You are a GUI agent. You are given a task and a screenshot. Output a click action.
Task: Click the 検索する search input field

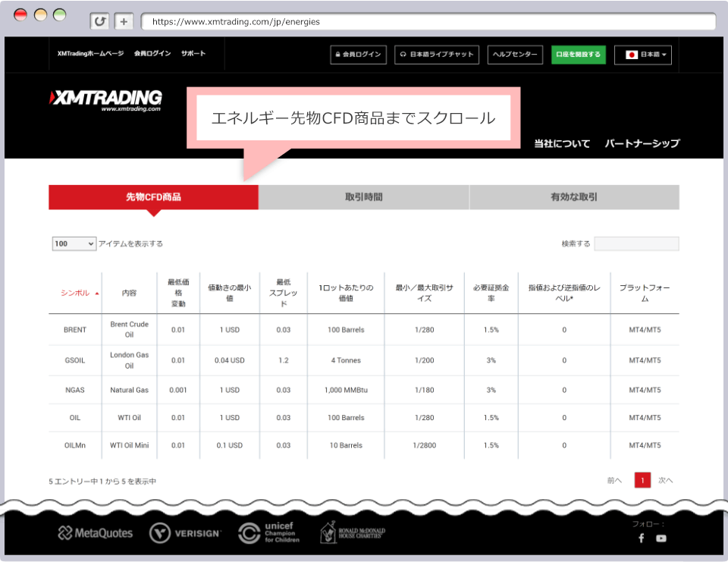click(636, 243)
